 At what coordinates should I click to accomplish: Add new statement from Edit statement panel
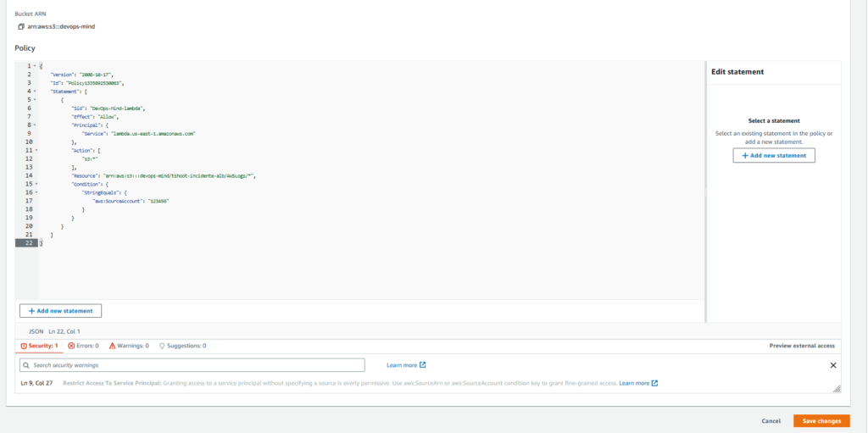[774, 156]
